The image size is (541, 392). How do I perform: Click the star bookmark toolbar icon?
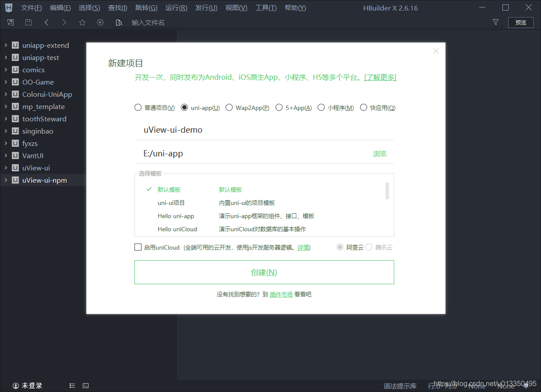(x=82, y=22)
